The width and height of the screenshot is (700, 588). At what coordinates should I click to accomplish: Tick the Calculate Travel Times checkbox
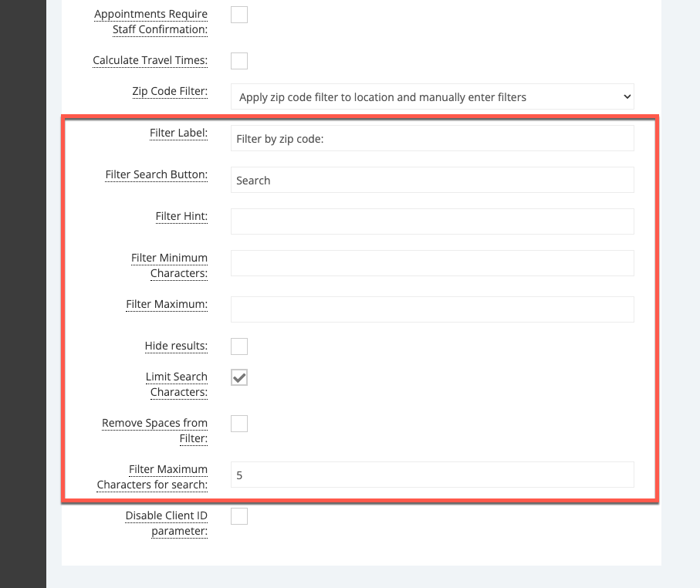coord(239,61)
